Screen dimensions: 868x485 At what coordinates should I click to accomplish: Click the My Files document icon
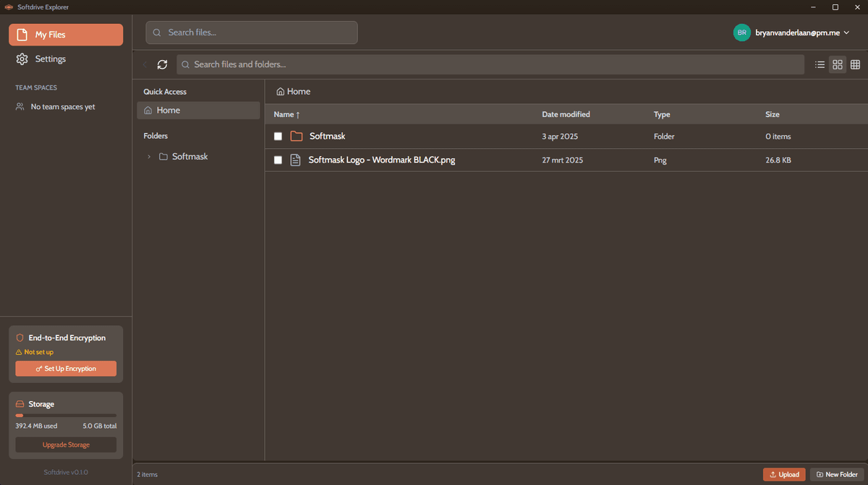(22, 35)
